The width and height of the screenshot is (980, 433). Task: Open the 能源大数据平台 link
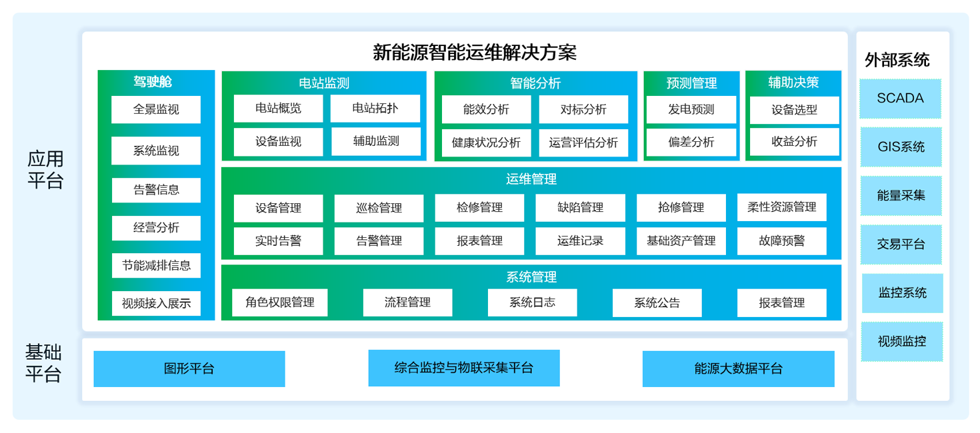[x=738, y=368]
